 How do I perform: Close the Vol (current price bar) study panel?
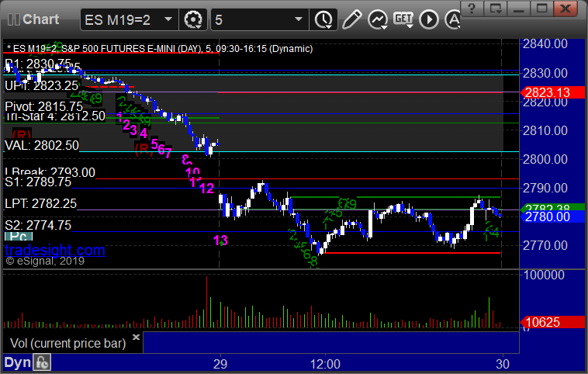pyautogui.click(x=137, y=338)
